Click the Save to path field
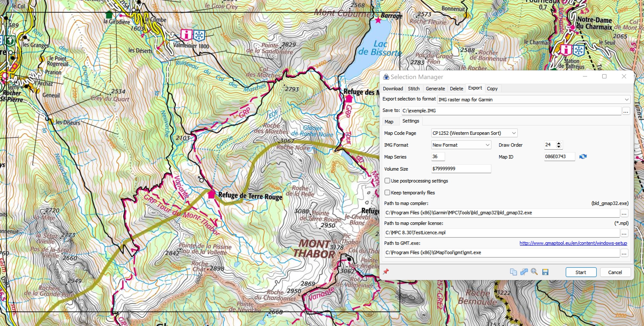Screen dimensions: 644x326 [511, 111]
